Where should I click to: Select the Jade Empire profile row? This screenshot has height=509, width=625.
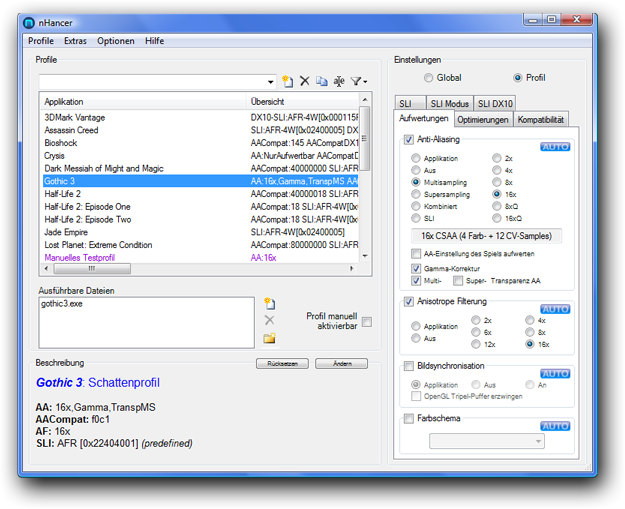[200, 232]
